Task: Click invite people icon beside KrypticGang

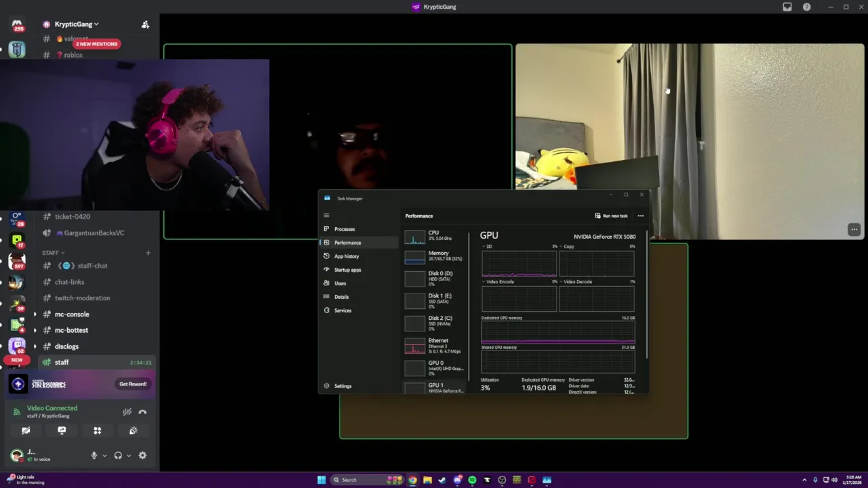Action: coord(145,24)
